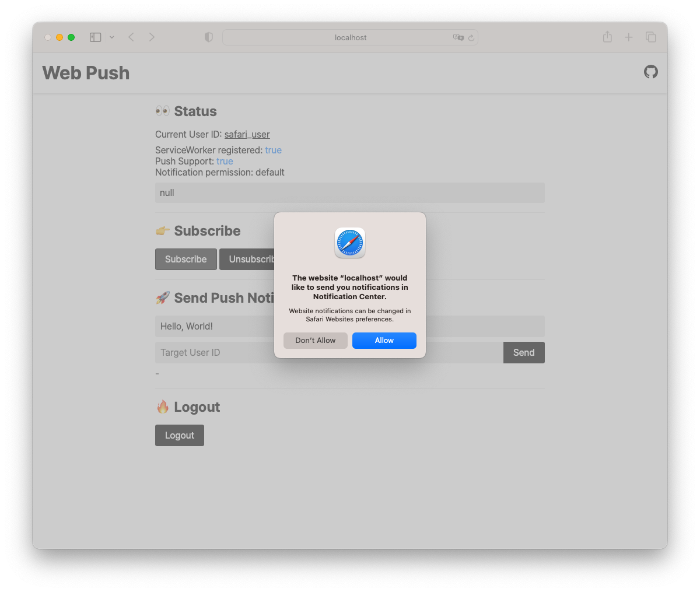Click the ServiceWorker registered true value
This screenshot has height=592, width=700.
[x=273, y=150]
